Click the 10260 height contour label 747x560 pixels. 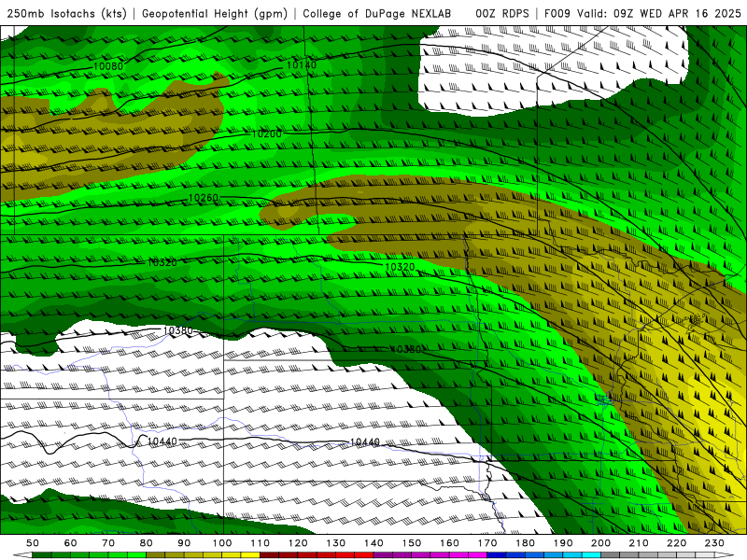pos(204,198)
